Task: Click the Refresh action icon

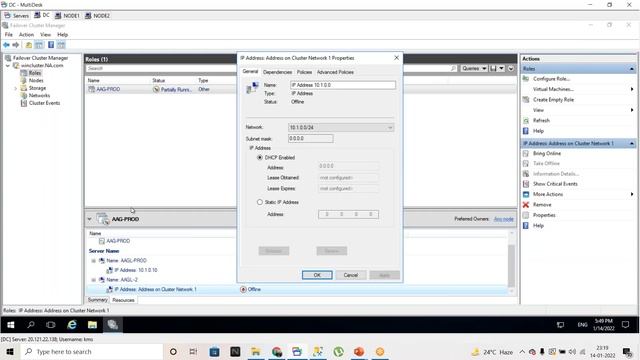Action: coord(526,121)
